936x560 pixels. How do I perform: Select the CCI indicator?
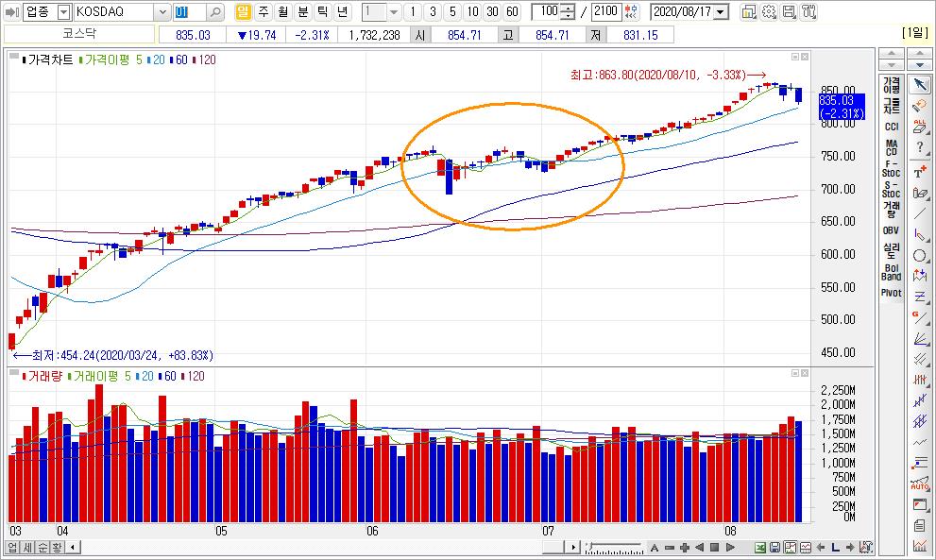point(892,127)
